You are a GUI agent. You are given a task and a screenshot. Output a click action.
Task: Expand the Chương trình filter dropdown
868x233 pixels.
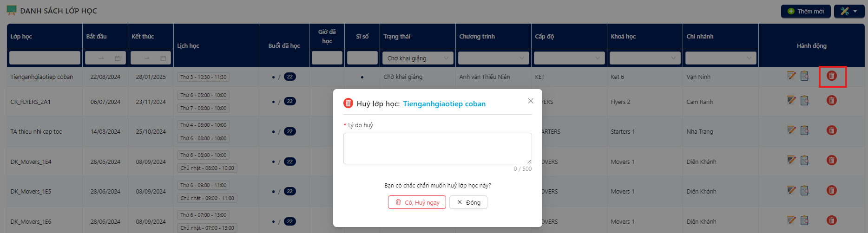coord(493,58)
